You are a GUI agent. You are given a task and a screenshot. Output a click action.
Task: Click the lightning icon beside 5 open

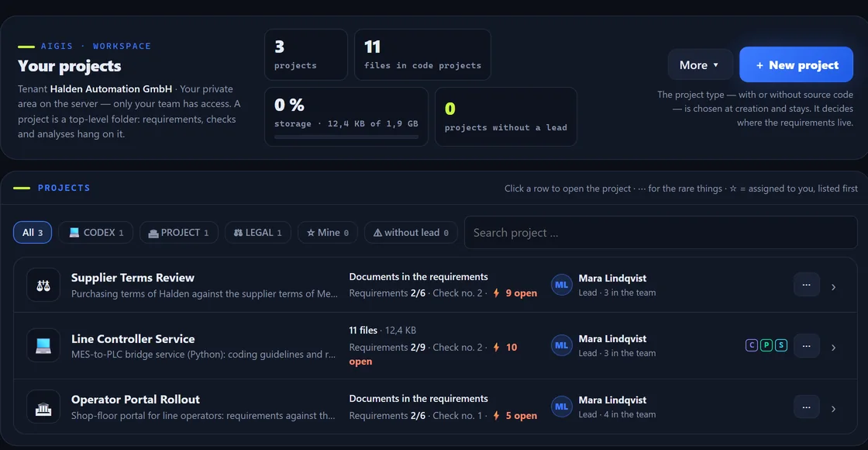click(497, 415)
